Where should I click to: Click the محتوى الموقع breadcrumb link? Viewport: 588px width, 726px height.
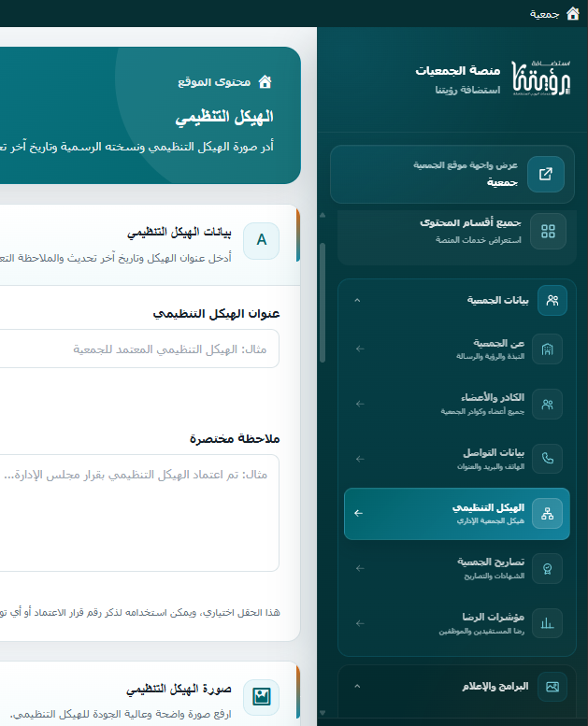click(x=214, y=82)
